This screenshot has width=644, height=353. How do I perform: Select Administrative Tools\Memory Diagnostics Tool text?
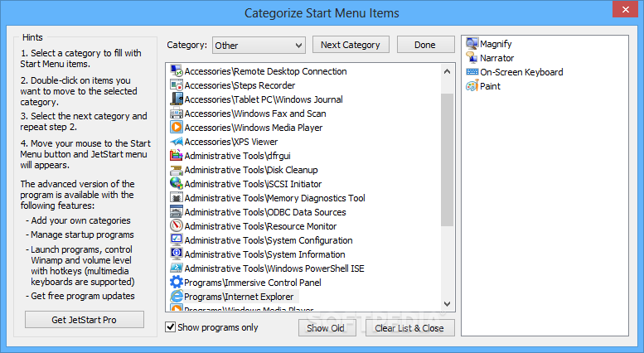tap(275, 198)
